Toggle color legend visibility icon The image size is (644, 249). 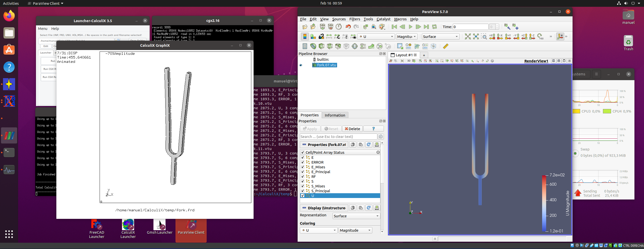coord(305,37)
